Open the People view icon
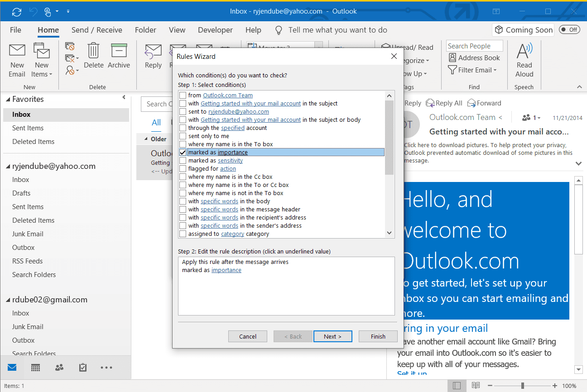Screen dimensions: 587x392 point(59,368)
